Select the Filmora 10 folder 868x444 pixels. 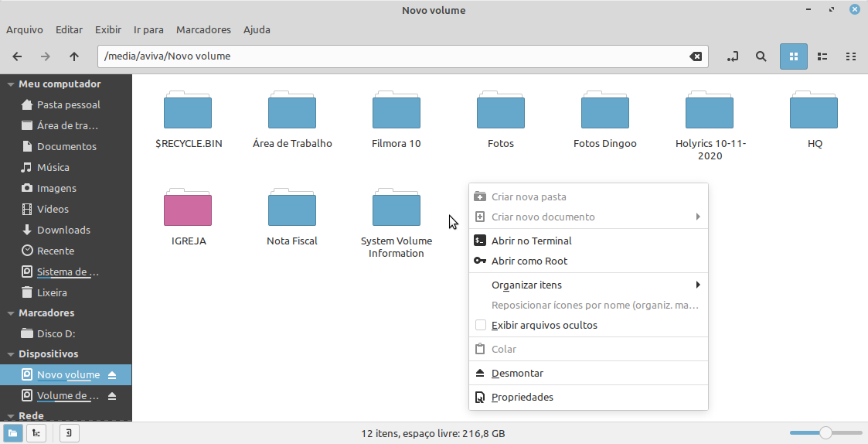click(397, 120)
